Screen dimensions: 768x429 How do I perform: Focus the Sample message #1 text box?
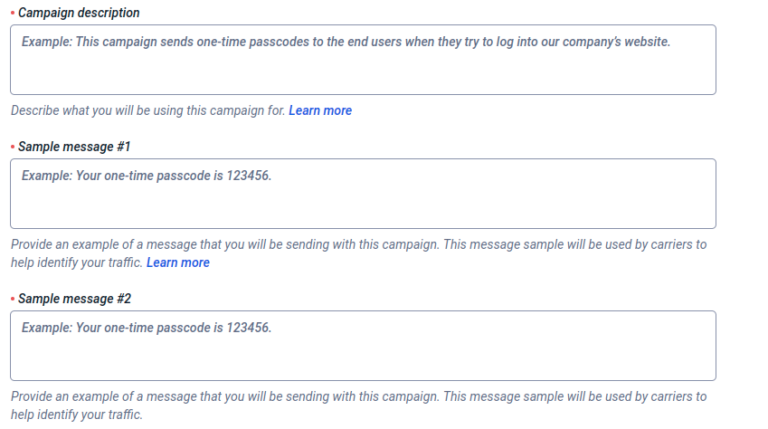[363, 194]
